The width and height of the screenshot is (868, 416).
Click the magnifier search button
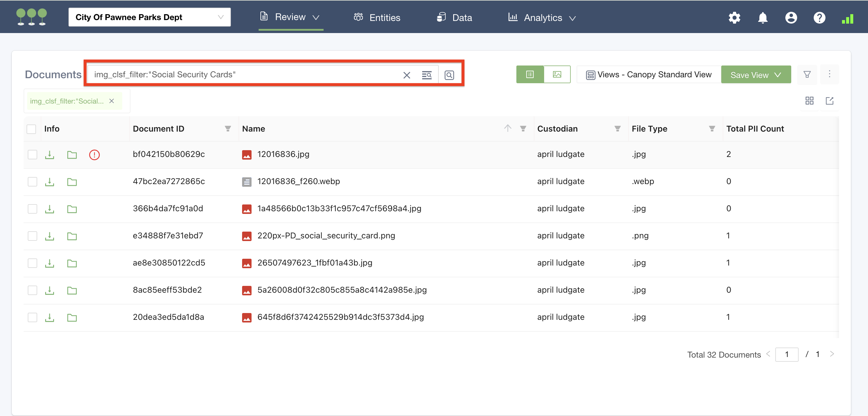coord(449,75)
